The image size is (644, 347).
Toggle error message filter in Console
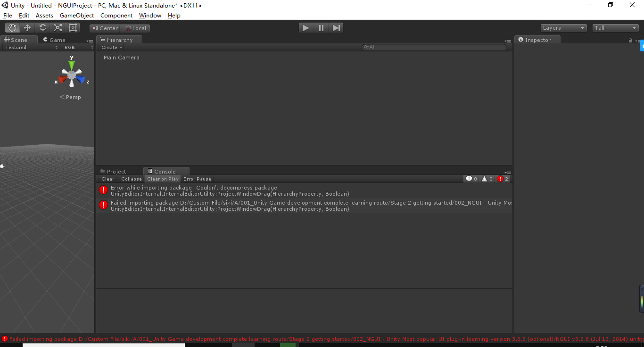click(x=503, y=179)
